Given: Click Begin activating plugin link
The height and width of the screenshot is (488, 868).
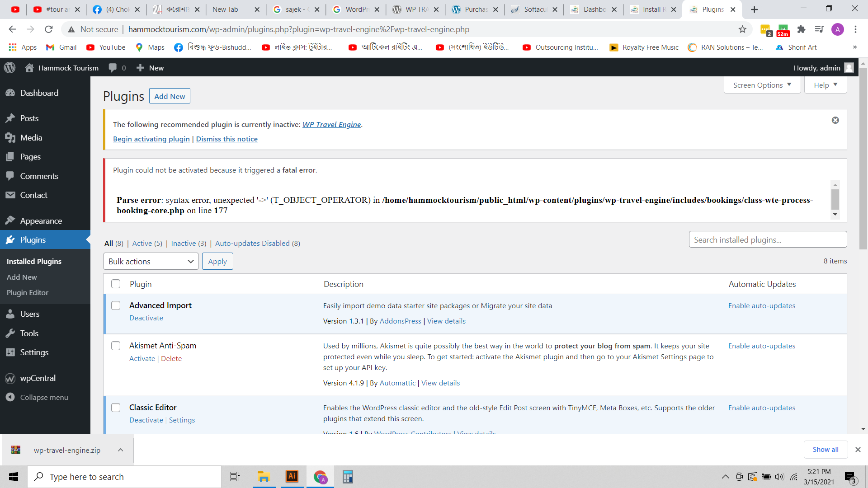Looking at the screenshot, I should (x=151, y=139).
